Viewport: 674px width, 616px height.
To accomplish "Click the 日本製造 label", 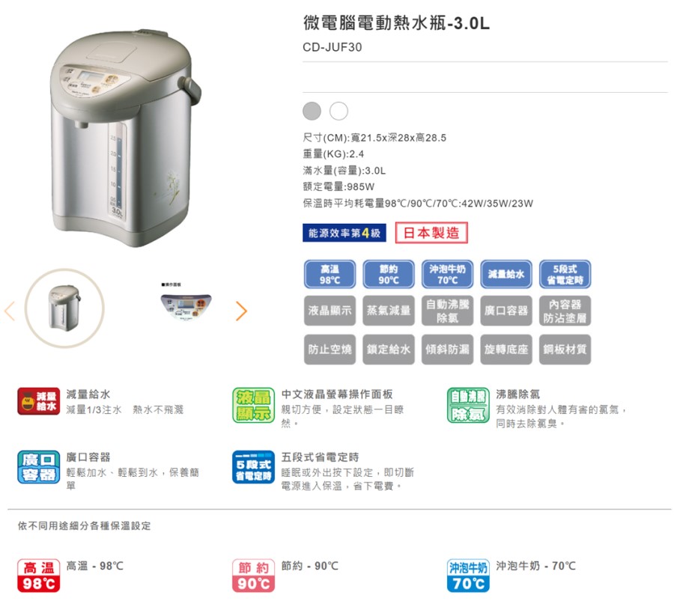I will coord(431,233).
